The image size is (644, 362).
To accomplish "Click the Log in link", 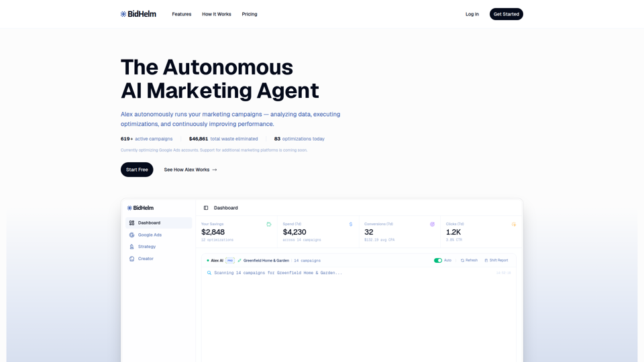I will (472, 14).
